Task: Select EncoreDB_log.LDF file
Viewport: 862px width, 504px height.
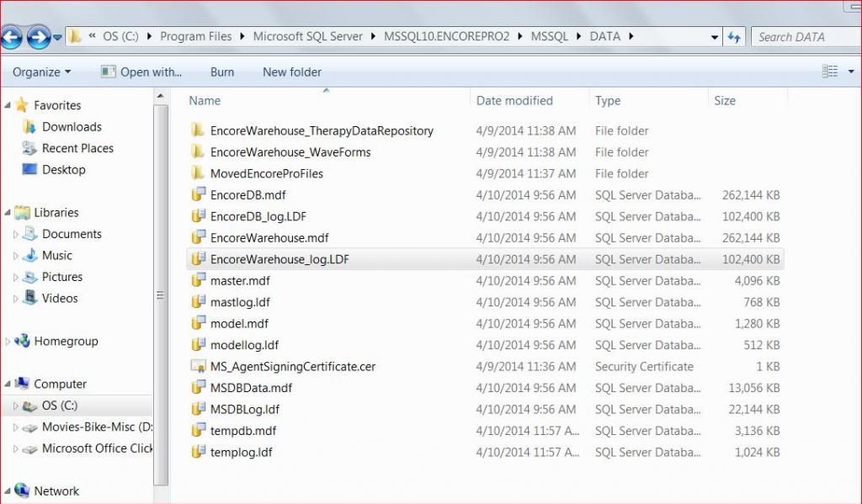Action: 258,216
